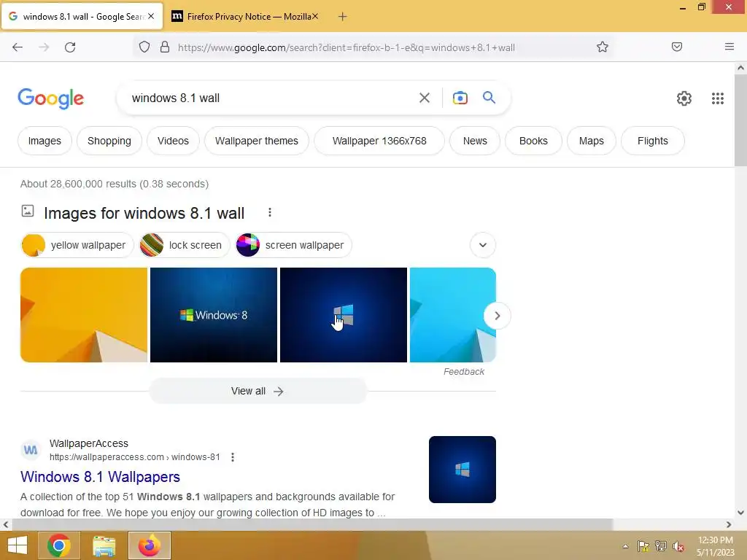Click the Feedback link
Screen dimensions: 747x560
coord(463,371)
